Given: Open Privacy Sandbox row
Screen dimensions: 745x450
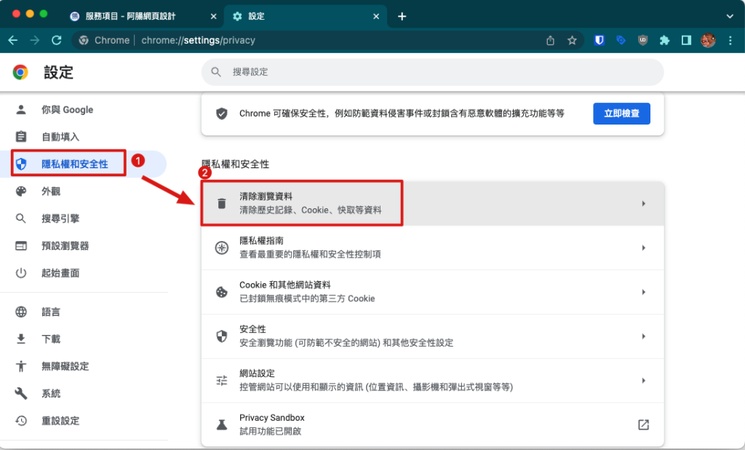Looking at the screenshot, I should coord(432,424).
